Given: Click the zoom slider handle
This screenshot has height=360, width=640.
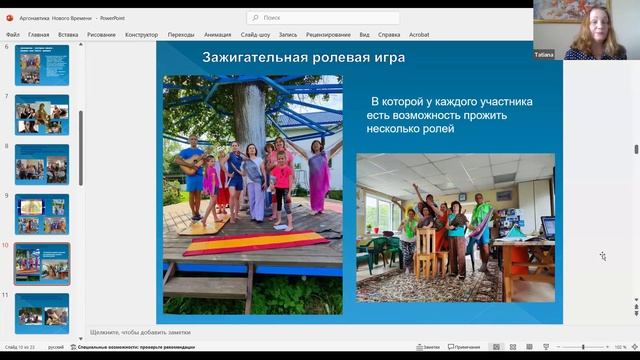Looking at the screenshot, I should pyautogui.click(x=583, y=347).
